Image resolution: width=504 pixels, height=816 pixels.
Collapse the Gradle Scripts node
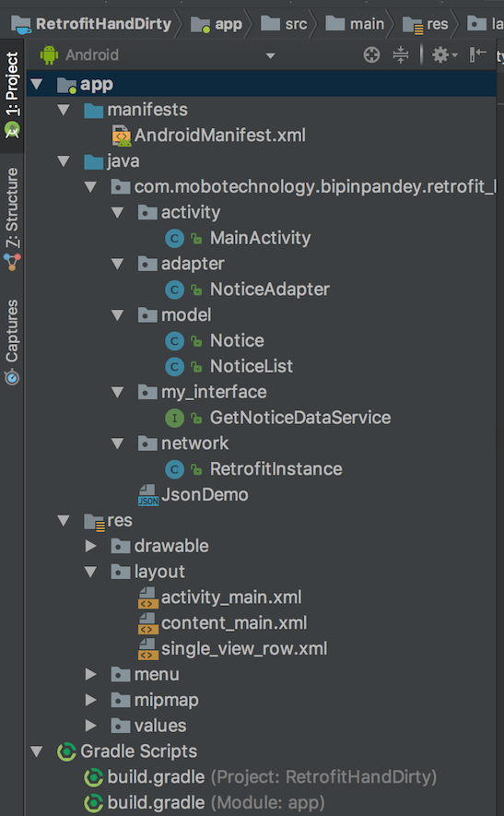pyautogui.click(x=37, y=751)
